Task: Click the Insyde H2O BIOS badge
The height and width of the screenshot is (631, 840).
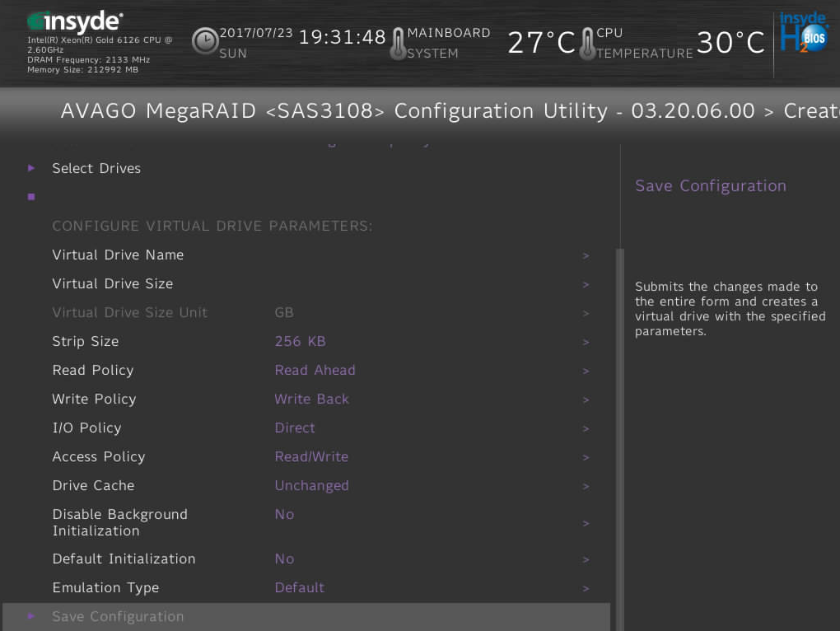Action: pos(805,35)
